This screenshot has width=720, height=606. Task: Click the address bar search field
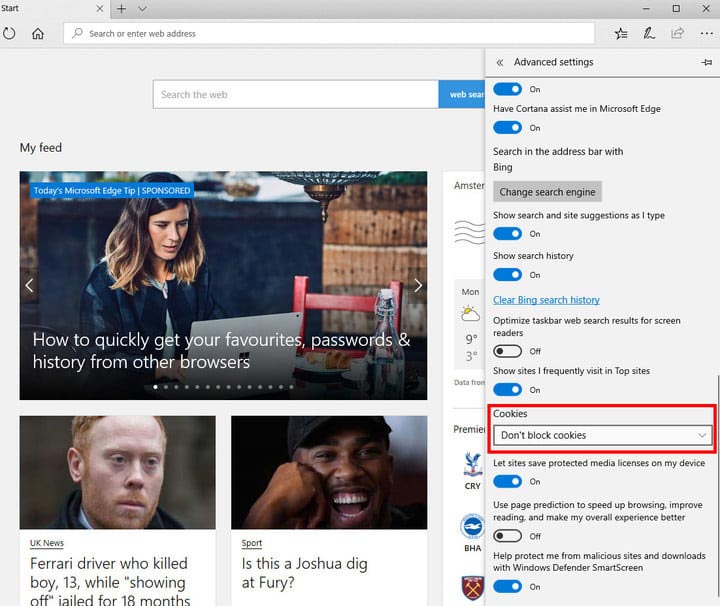(329, 34)
